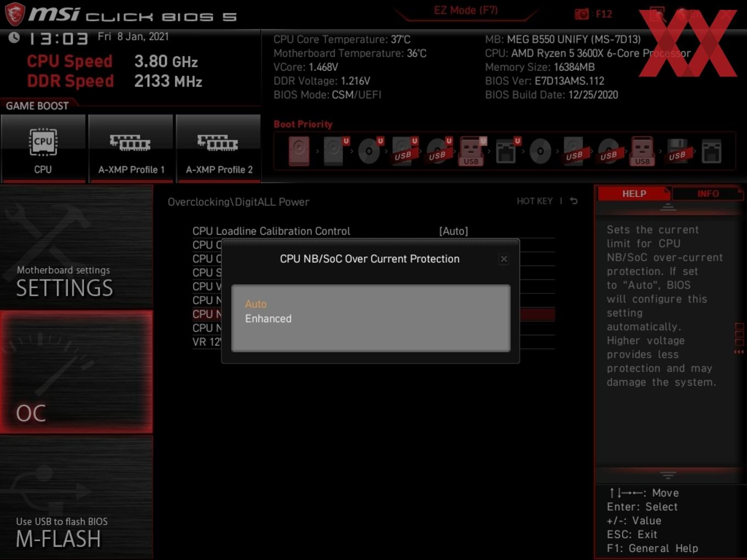747x560 pixels.
Task: Open the SETTINGS motherboard section
Action: click(76, 247)
